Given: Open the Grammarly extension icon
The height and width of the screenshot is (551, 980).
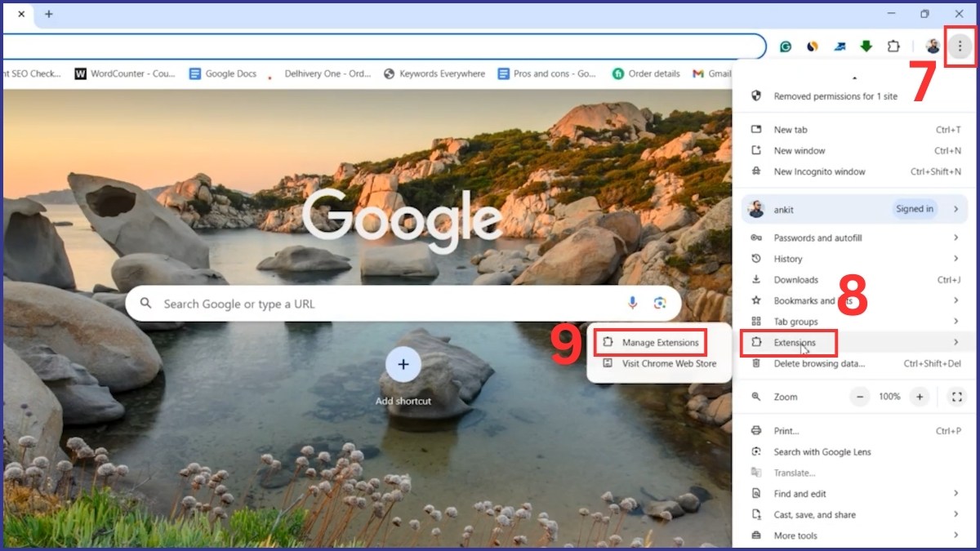Looking at the screenshot, I should coord(784,47).
